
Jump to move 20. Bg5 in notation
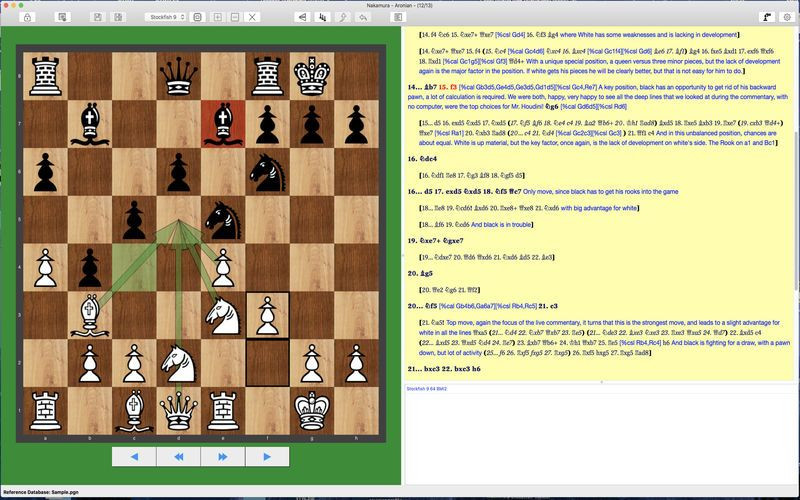point(420,273)
